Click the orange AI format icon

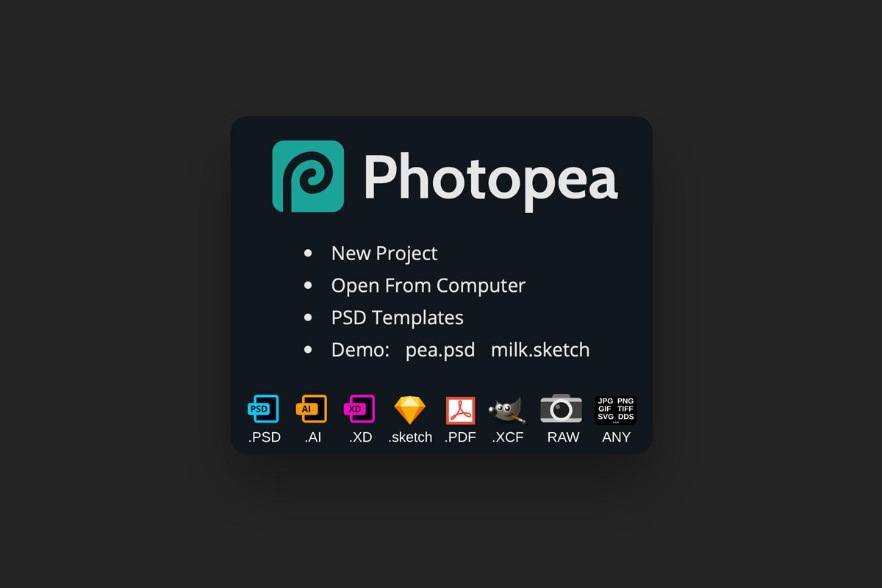pyautogui.click(x=312, y=409)
